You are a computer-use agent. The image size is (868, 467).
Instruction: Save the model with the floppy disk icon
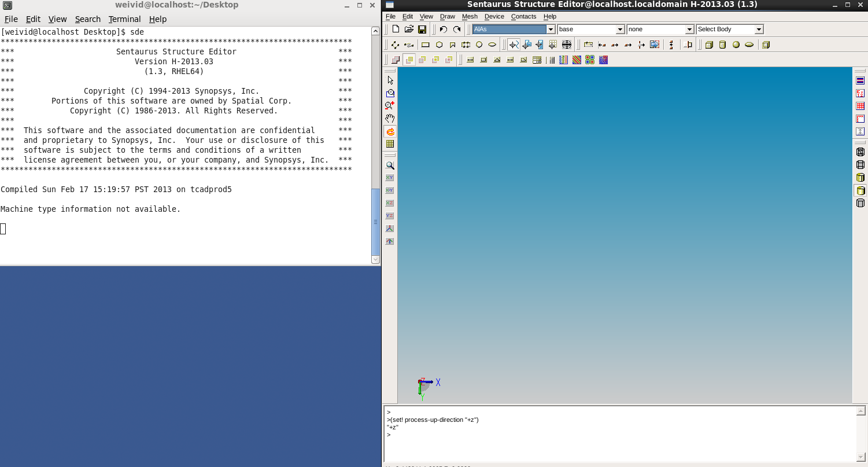[422, 29]
